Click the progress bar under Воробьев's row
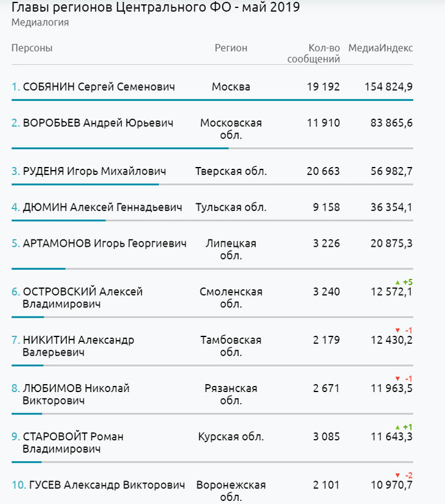 point(120,148)
